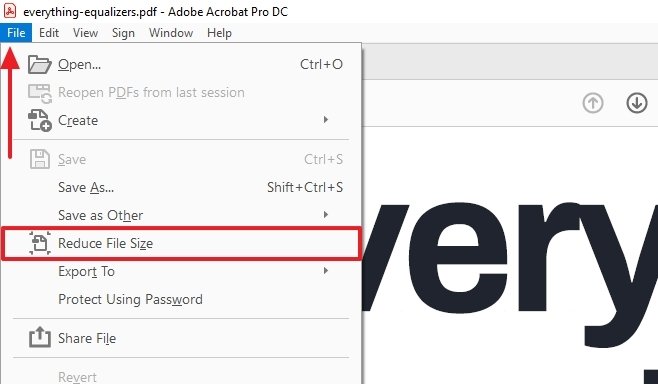
Task: Select the Reduce File Size entry
Action: coord(180,243)
